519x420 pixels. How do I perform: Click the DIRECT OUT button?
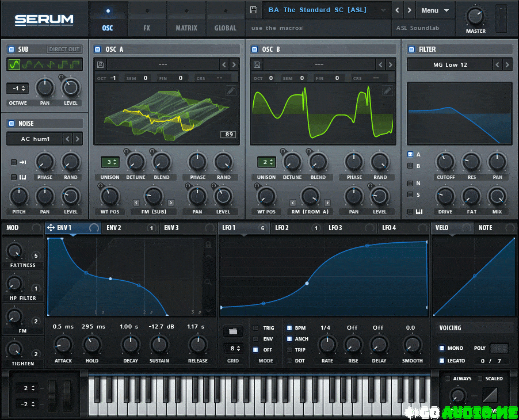click(x=64, y=49)
